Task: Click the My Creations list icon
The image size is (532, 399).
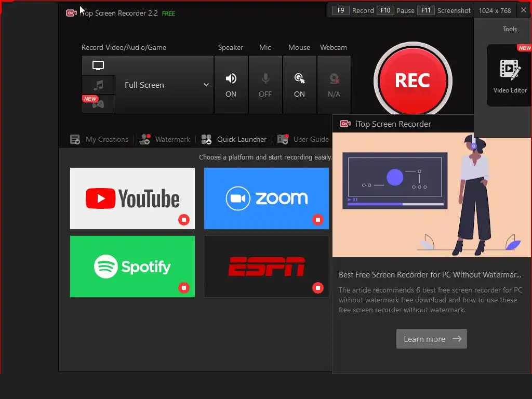Action: click(x=75, y=139)
